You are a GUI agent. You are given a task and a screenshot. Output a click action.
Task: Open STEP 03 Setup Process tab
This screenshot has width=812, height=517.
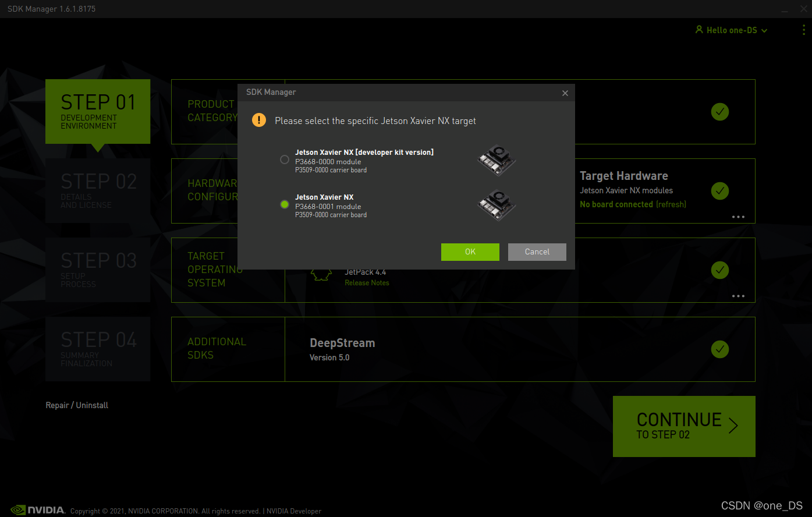coord(98,270)
